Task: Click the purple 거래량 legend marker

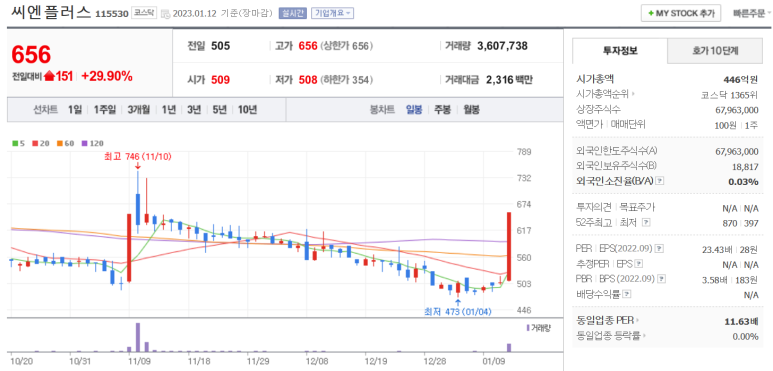Action: tap(528, 328)
